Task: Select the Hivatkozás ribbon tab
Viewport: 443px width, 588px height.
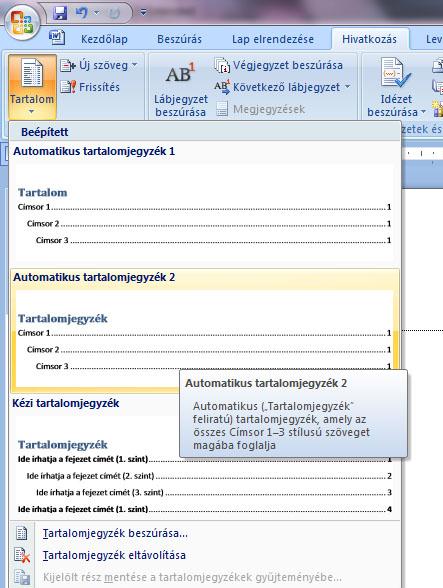Action: [x=369, y=39]
